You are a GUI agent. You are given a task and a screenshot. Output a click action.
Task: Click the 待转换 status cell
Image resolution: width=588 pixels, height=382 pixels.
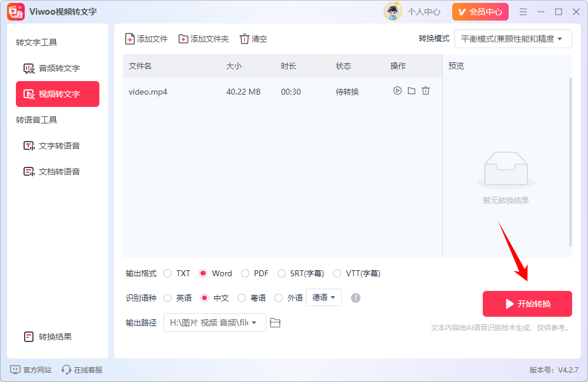click(348, 92)
